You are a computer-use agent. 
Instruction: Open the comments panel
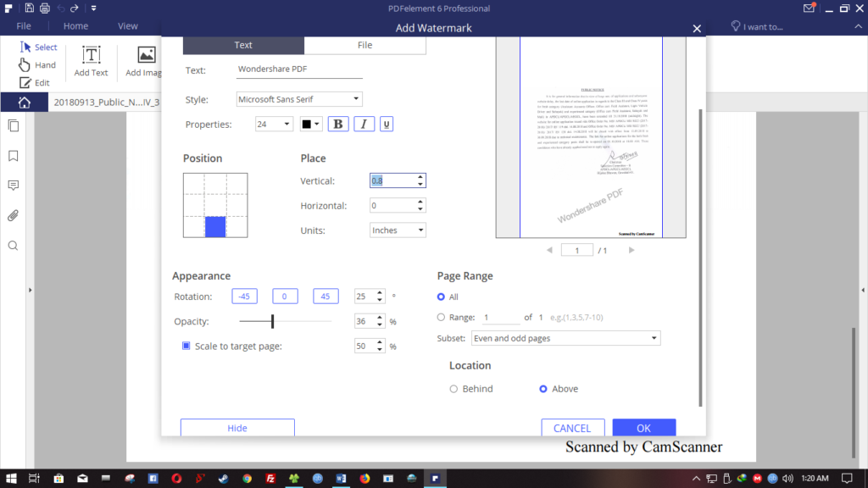(x=14, y=186)
